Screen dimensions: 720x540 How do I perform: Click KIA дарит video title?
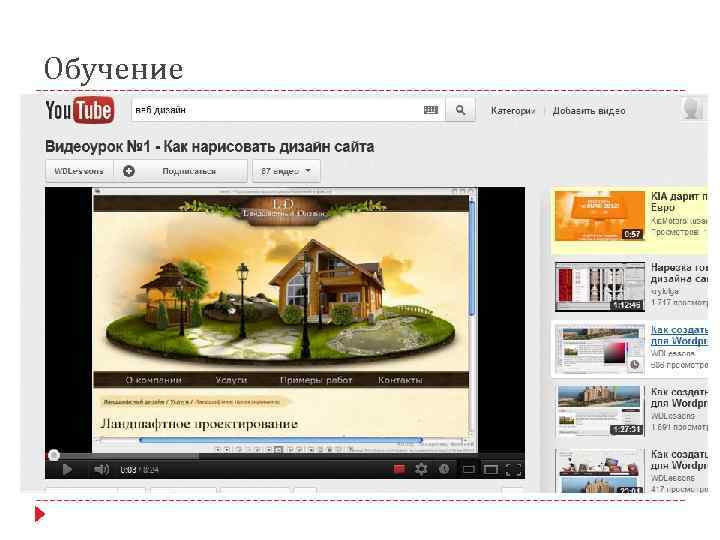pos(679,202)
